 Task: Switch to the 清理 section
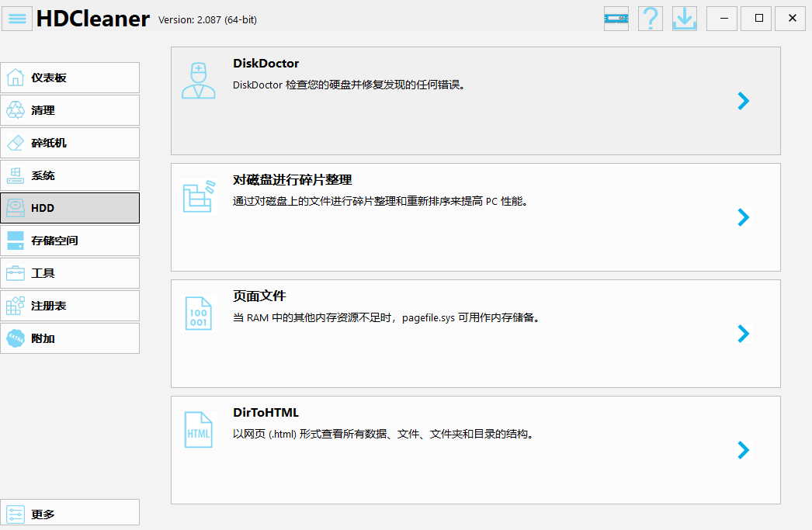click(x=70, y=110)
